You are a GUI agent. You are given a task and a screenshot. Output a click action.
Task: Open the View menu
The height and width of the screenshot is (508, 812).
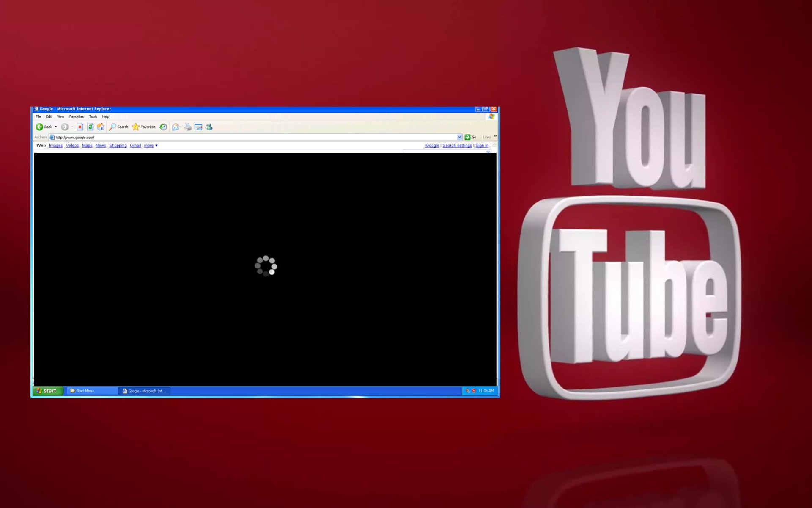(60, 116)
